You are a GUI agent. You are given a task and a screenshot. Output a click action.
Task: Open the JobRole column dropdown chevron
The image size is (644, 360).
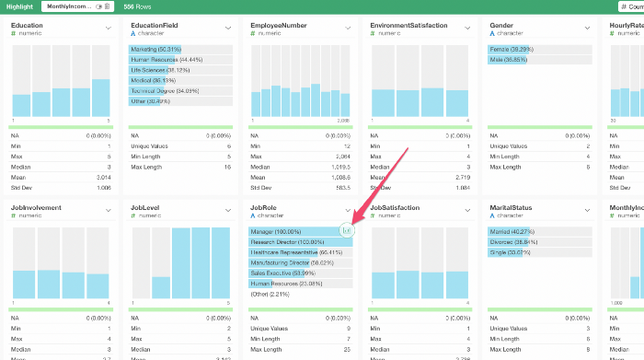pos(348,211)
